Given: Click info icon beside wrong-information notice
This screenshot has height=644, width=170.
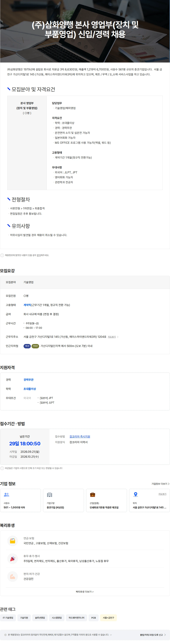Looking at the screenshot, I should pos(2,255).
